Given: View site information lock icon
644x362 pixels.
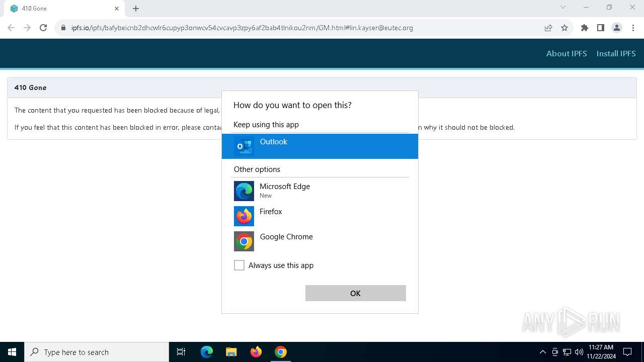Looking at the screenshot, I should coord(63,28).
